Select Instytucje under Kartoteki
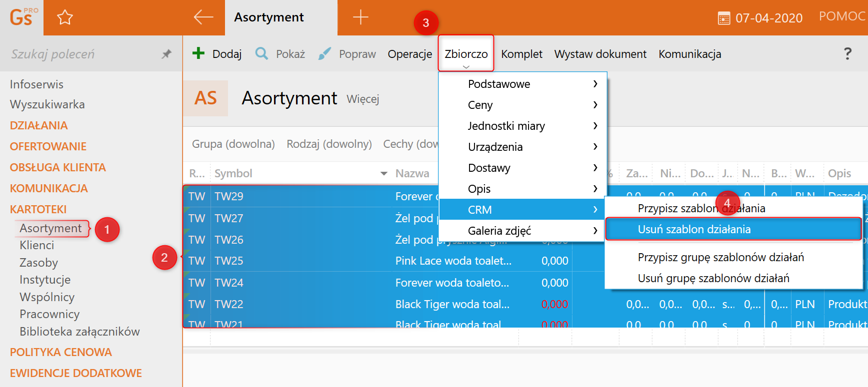Screen dimensions: 868x387 click(45, 280)
